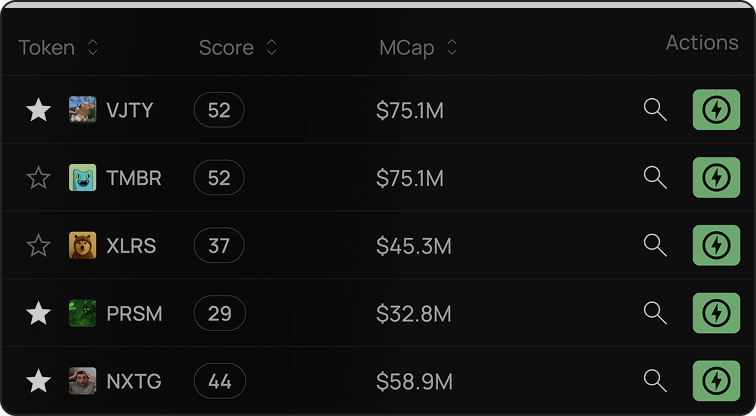Inspect XLRS with the magnifier icon
756x416 pixels.
(655, 245)
